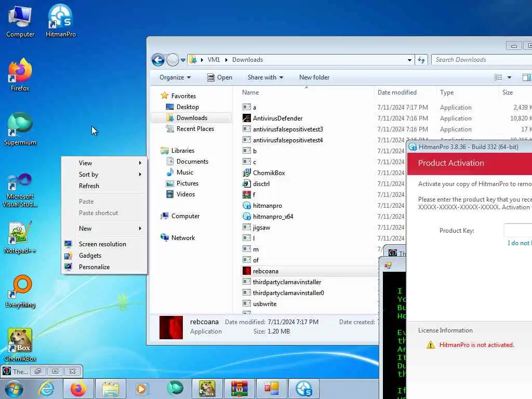Open Firefox from the taskbar
532x399 pixels.
(78, 389)
